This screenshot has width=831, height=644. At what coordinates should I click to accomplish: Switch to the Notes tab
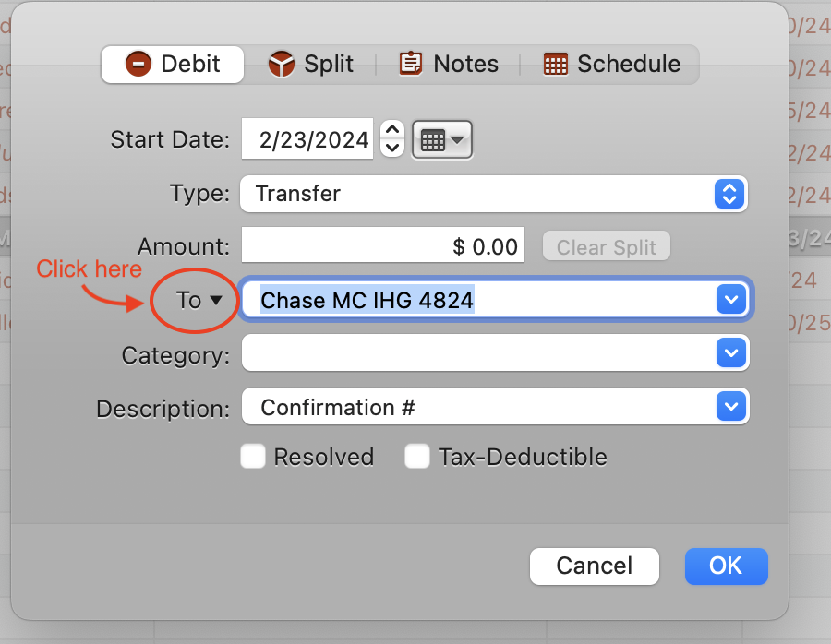coord(449,64)
